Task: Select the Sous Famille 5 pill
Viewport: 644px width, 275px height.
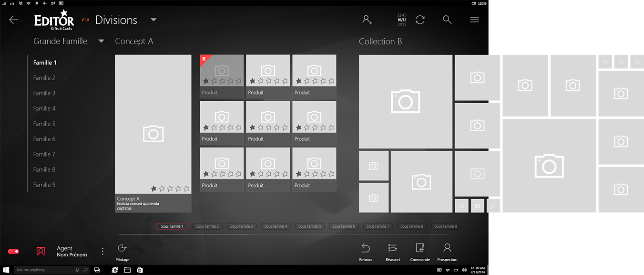Action: coord(309,226)
